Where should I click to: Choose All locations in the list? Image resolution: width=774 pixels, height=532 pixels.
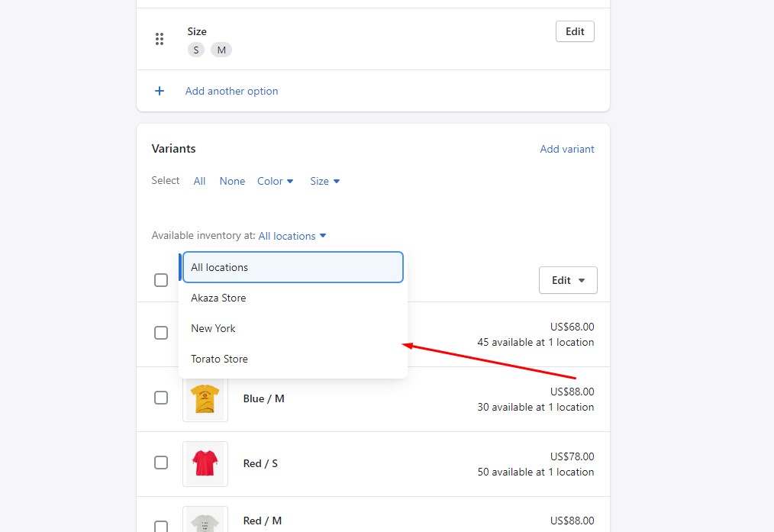pyautogui.click(x=292, y=267)
